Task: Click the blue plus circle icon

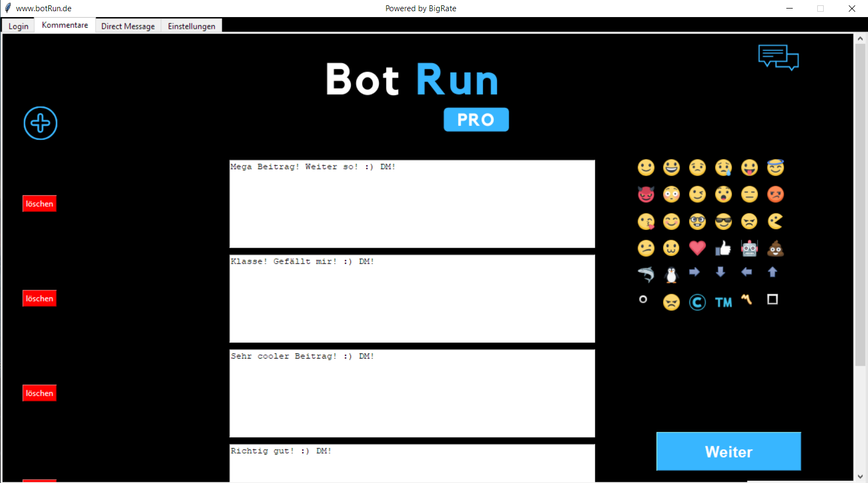Action: pyautogui.click(x=41, y=123)
